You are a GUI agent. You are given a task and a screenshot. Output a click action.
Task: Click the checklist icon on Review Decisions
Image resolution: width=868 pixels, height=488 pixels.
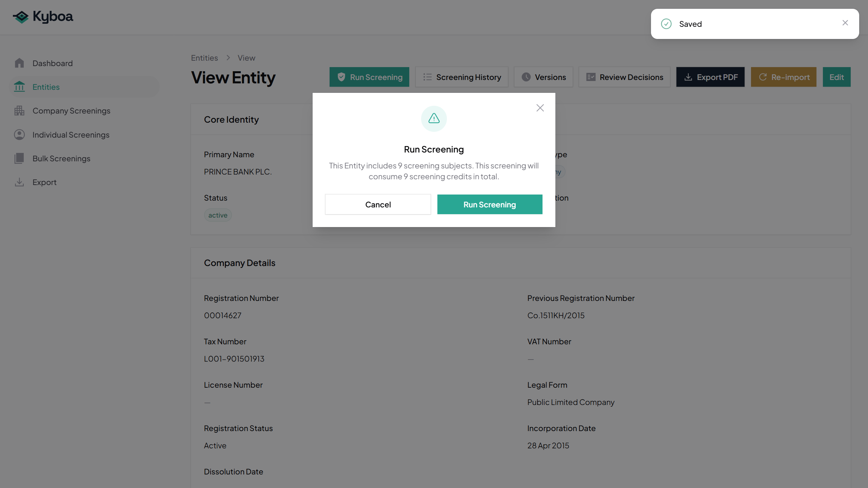point(591,77)
